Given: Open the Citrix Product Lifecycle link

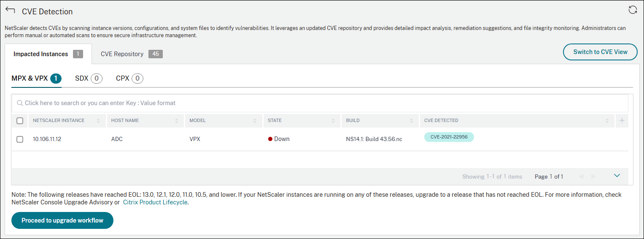Looking at the screenshot, I should point(155,203).
